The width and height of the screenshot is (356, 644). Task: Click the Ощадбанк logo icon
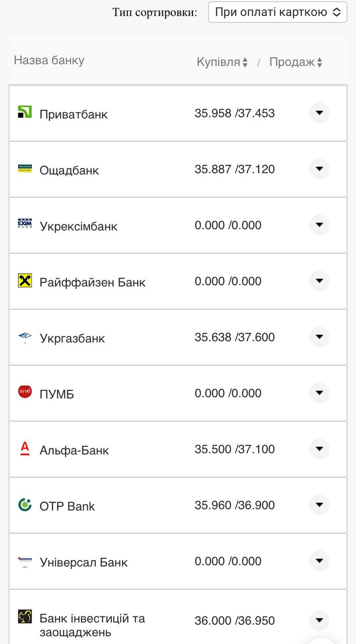25,169
